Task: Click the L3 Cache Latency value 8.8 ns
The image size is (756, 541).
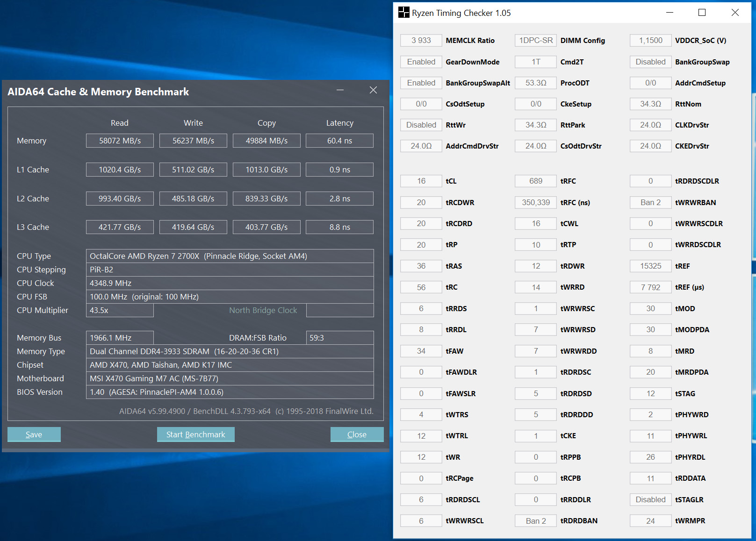Action: pos(340,227)
